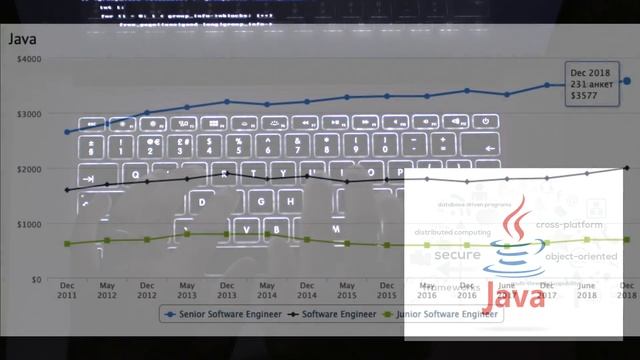
Task: Click the Dec 2012 x-axis label
Action: 147,290
